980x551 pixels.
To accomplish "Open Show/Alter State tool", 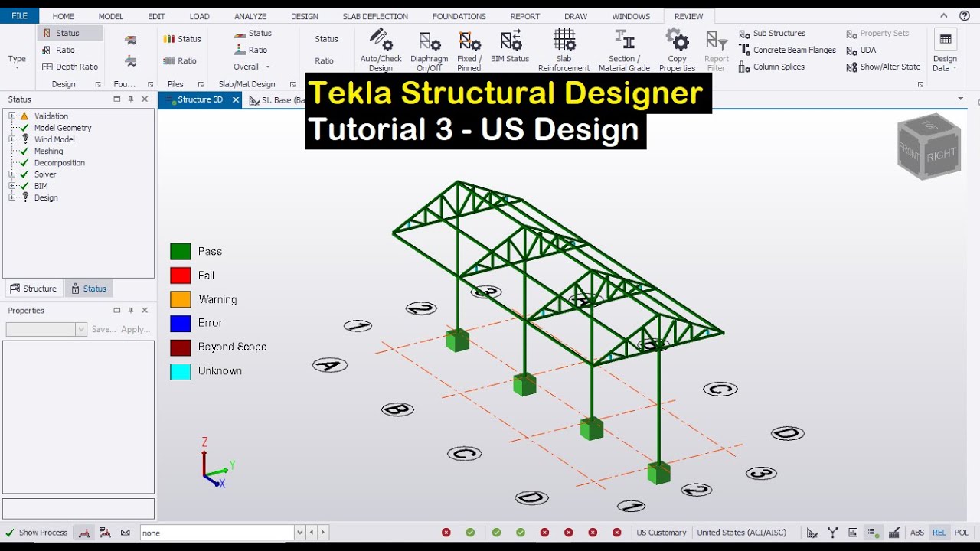I will pos(884,67).
